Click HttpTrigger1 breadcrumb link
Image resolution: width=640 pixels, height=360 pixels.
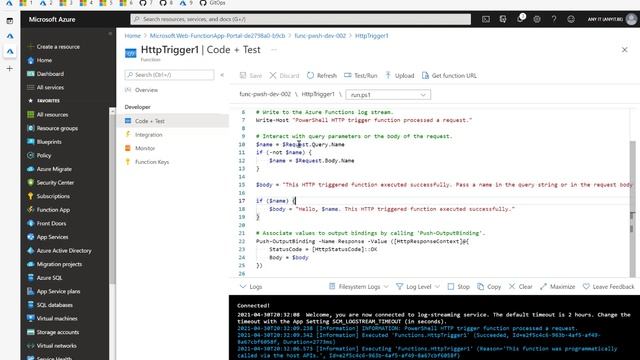[372, 36]
